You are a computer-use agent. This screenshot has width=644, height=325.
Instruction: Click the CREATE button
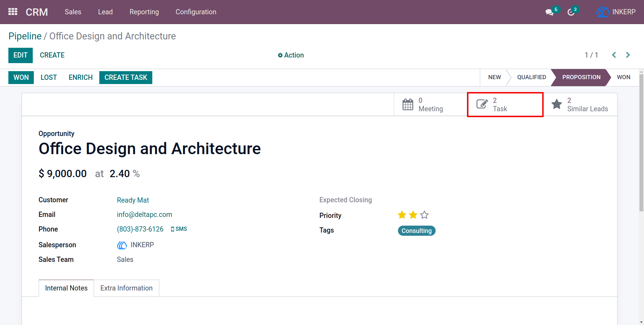tap(52, 55)
